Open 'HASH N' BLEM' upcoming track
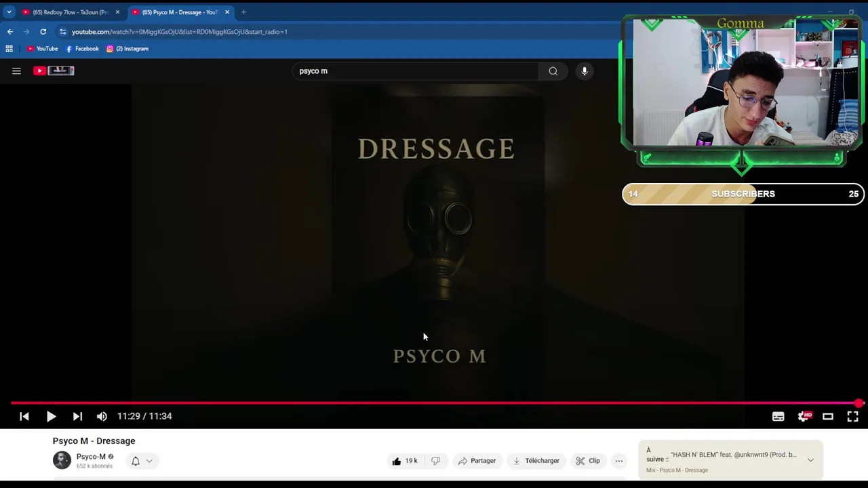This screenshot has width=868, height=488. [734, 455]
